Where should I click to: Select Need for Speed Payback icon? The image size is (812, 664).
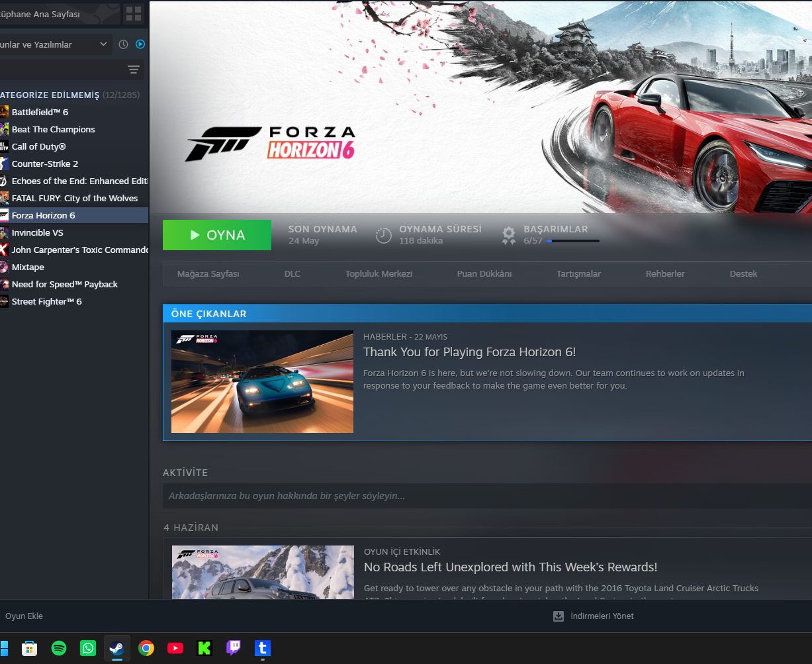coord(4,284)
